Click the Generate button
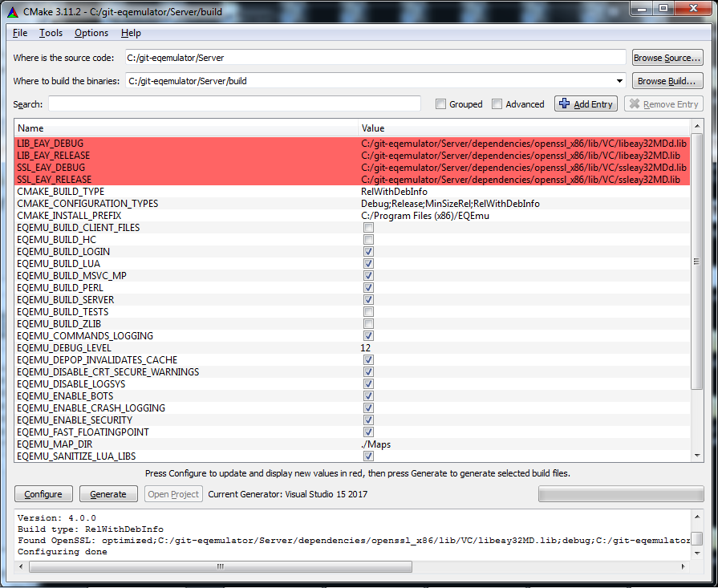This screenshot has height=588, width=718. point(108,494)
